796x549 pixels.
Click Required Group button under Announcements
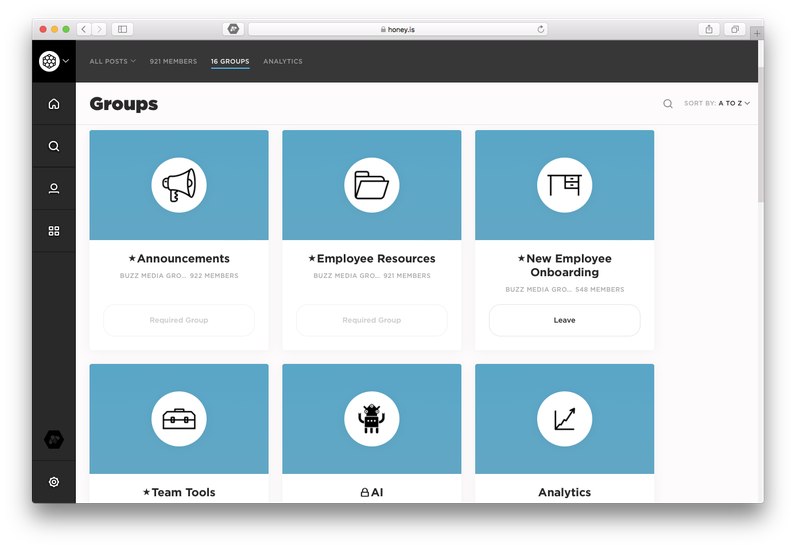pos(179,320)
